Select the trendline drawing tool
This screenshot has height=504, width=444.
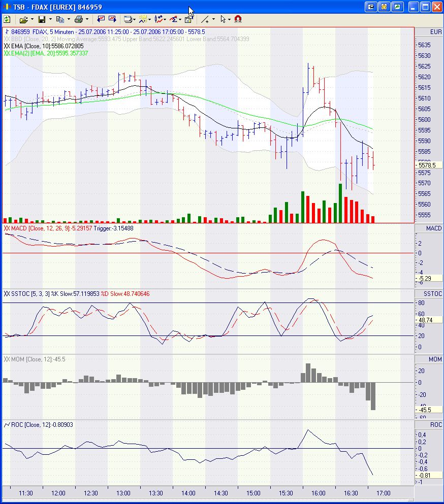tap(206, 19)
